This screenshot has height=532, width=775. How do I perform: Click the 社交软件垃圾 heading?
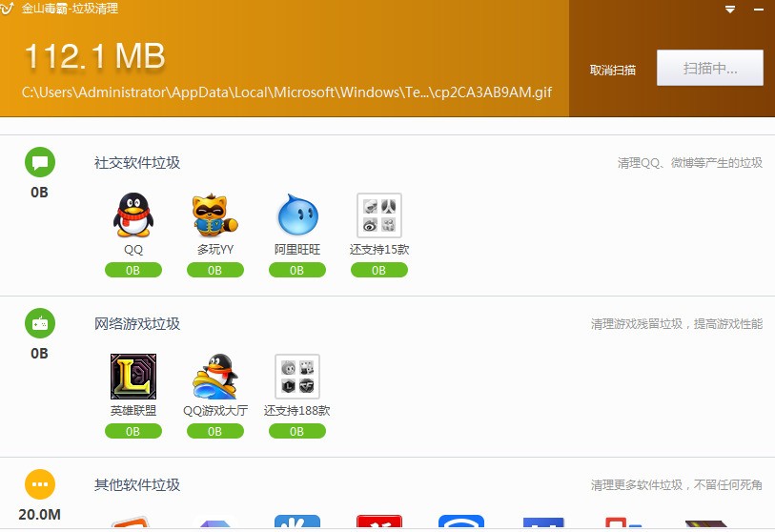137,163
